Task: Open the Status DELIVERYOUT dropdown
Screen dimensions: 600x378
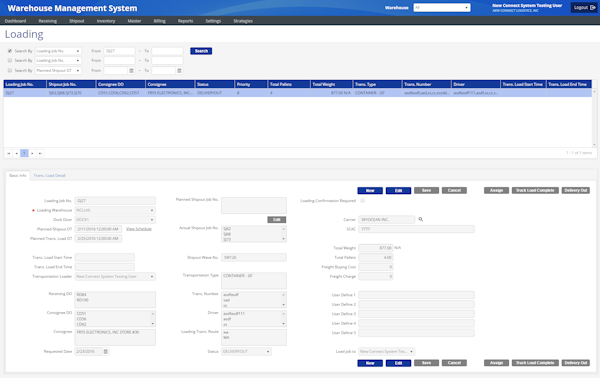Action: coord(246,351)
